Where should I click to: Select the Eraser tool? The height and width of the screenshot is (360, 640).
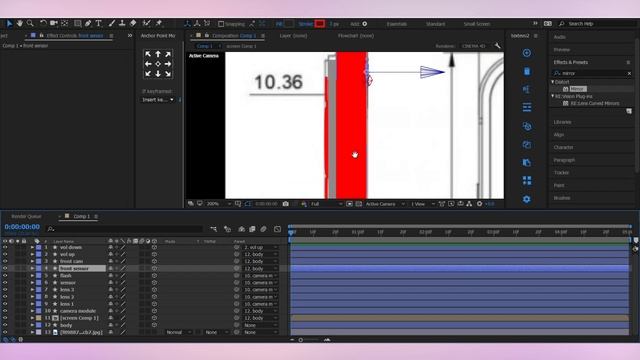click(133, 24)
